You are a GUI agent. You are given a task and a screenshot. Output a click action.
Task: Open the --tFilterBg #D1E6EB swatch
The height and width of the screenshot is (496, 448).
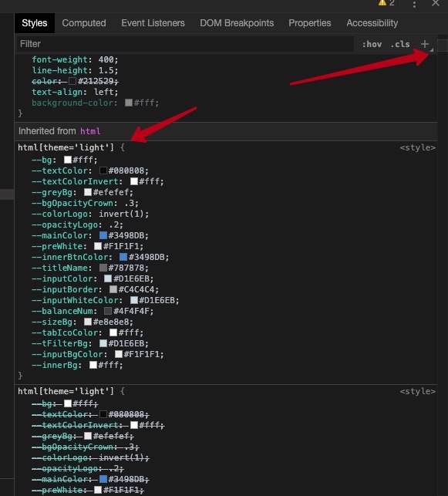point(103,343)
